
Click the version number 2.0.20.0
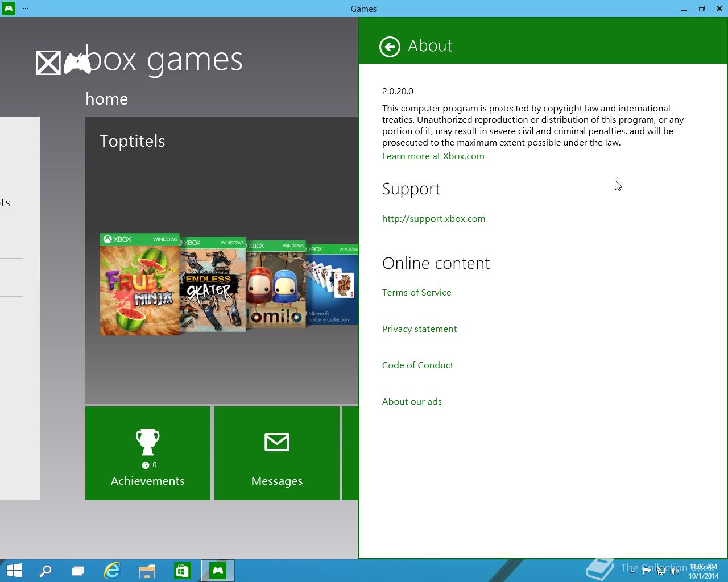(398, 91)
